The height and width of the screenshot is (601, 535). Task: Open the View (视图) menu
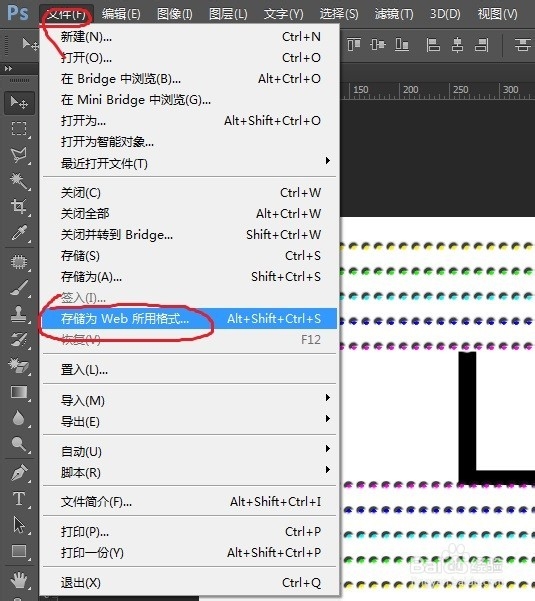(x=497, y=14)
